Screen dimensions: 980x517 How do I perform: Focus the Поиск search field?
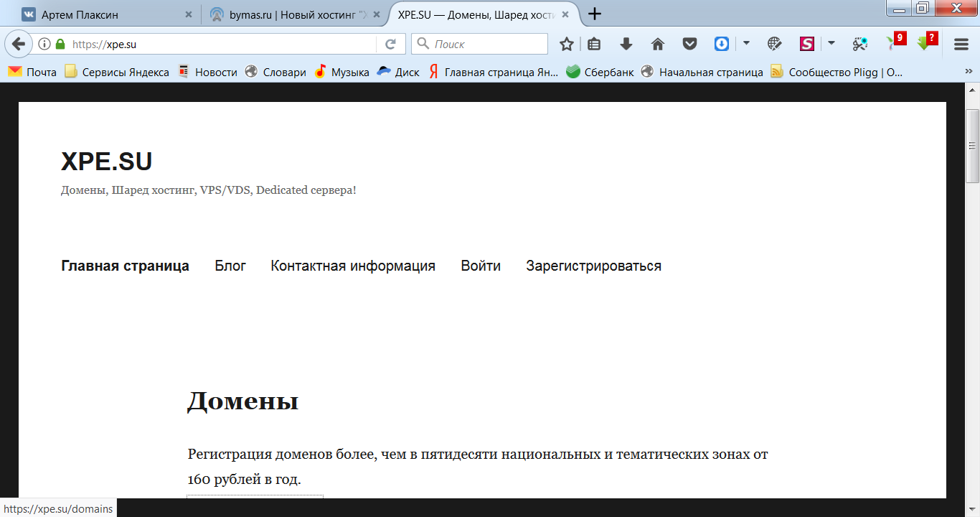click(488, 45)
